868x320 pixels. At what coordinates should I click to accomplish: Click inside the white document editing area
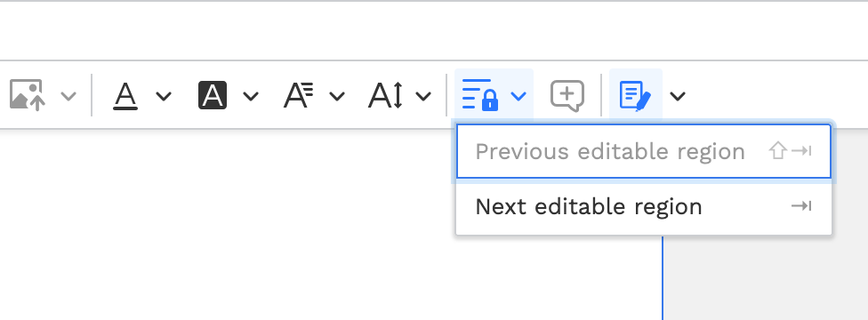(221, 227)
